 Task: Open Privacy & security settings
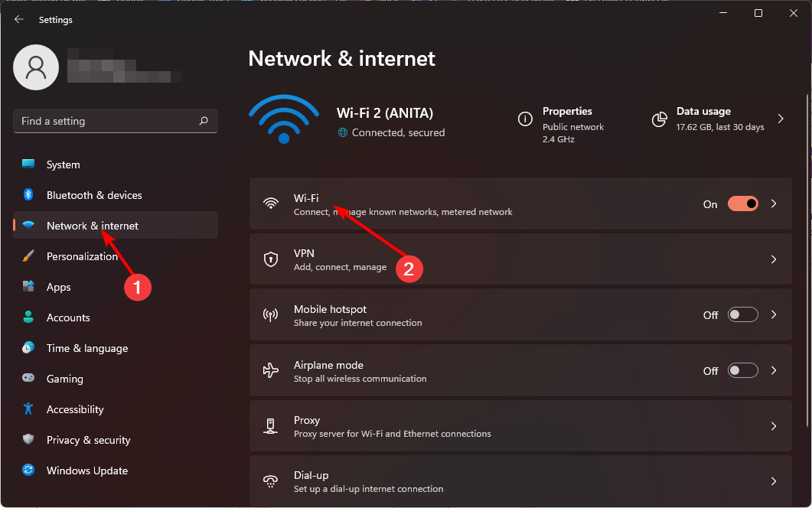click(x=87, y=440)
